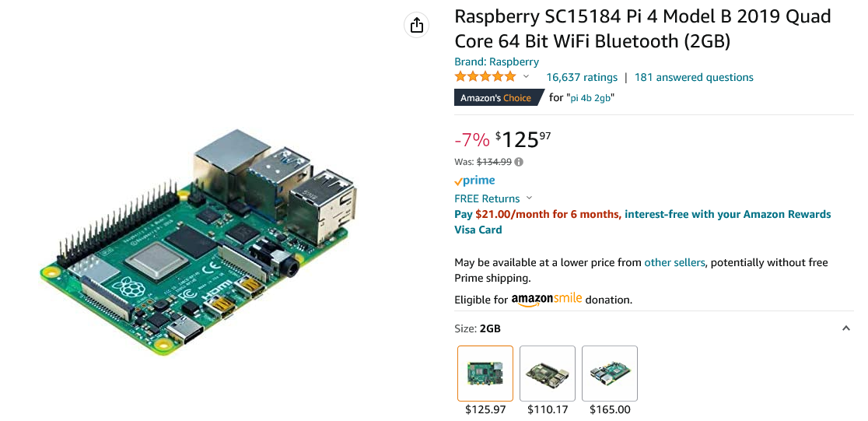Select the $125.97 size option

pos(485,374)
